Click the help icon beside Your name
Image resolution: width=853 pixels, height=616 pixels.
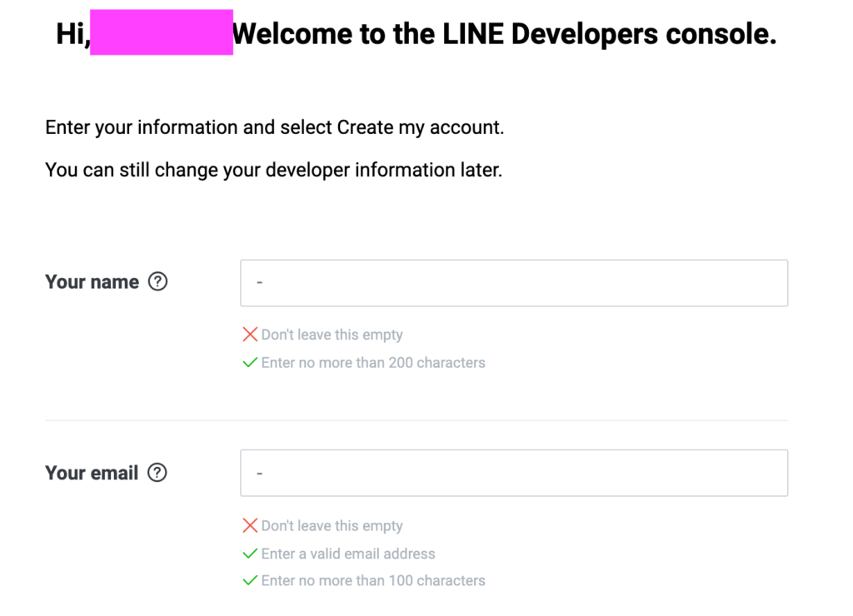point(157,281)
